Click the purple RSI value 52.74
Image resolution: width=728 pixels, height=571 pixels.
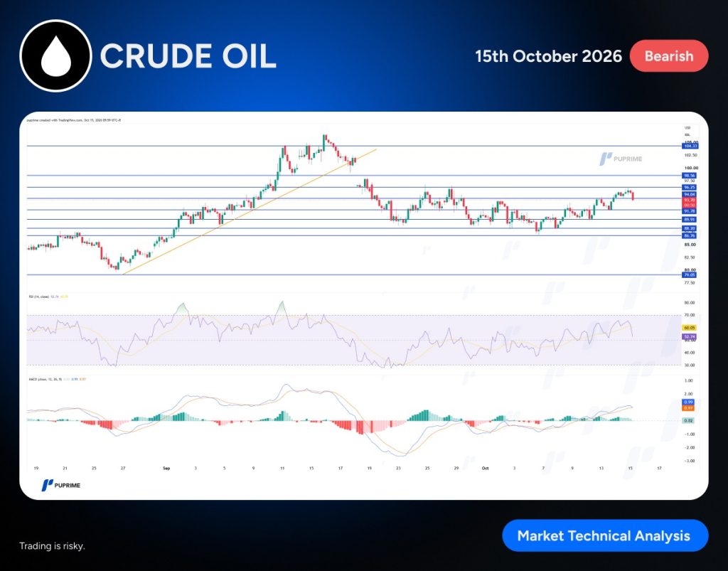click(x=690, y=336)
